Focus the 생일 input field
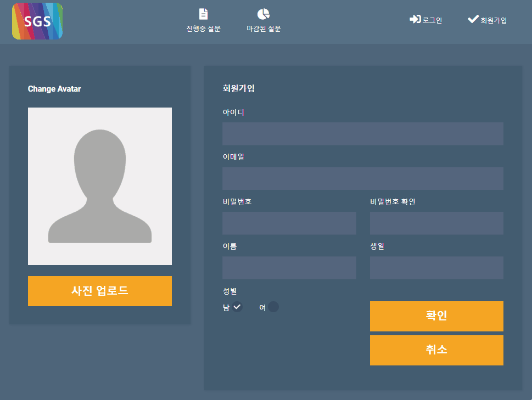 pos(436,268)
